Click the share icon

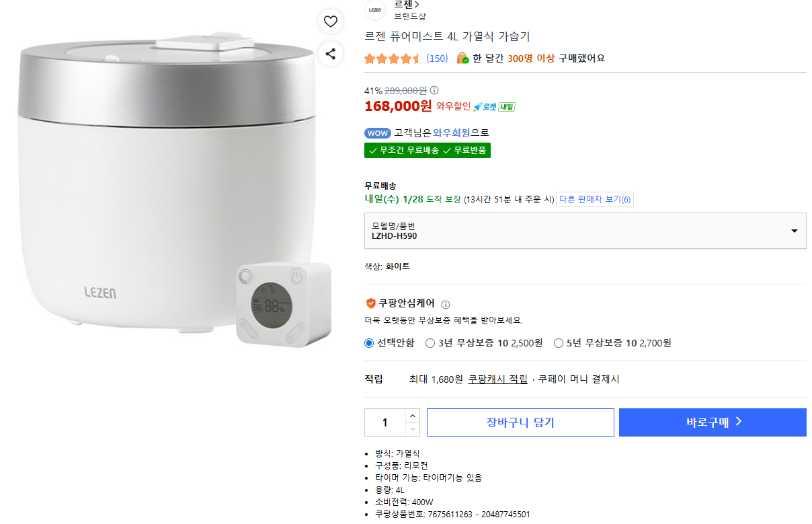pos(330,54)
